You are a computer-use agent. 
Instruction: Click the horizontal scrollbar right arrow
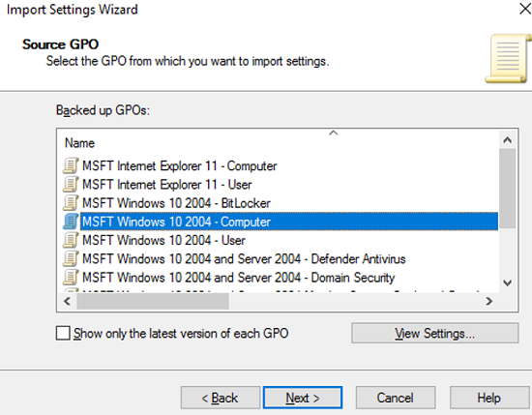488,301
